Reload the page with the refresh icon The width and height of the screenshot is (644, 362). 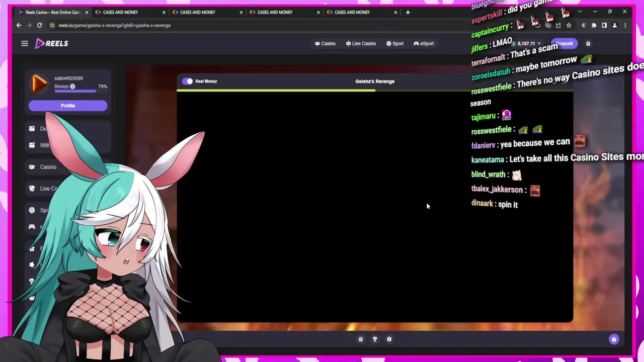(39, 25)
